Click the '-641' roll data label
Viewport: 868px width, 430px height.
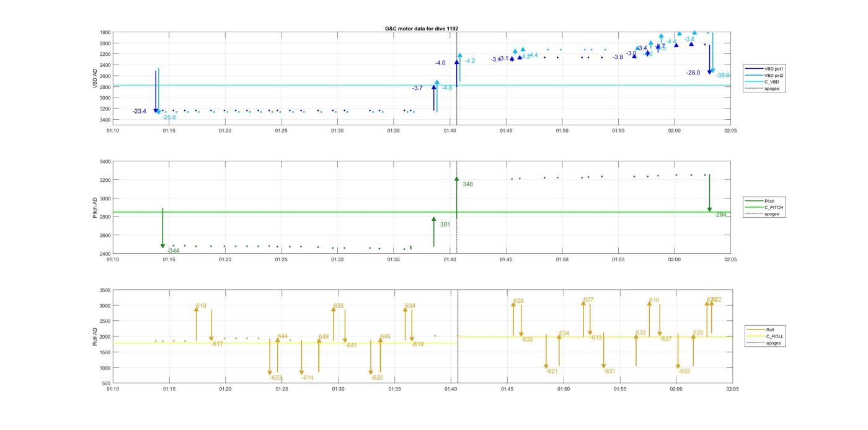click(x=352, y=345)
